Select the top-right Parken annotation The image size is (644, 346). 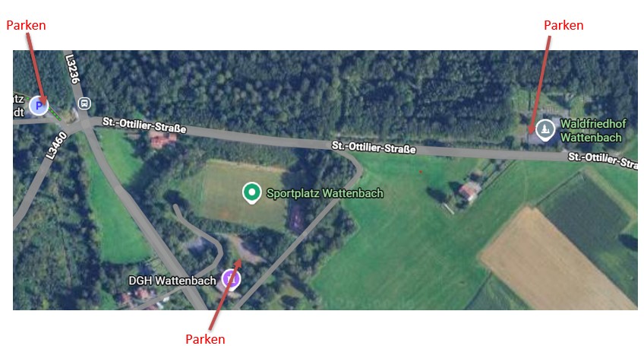click(563, 26)
